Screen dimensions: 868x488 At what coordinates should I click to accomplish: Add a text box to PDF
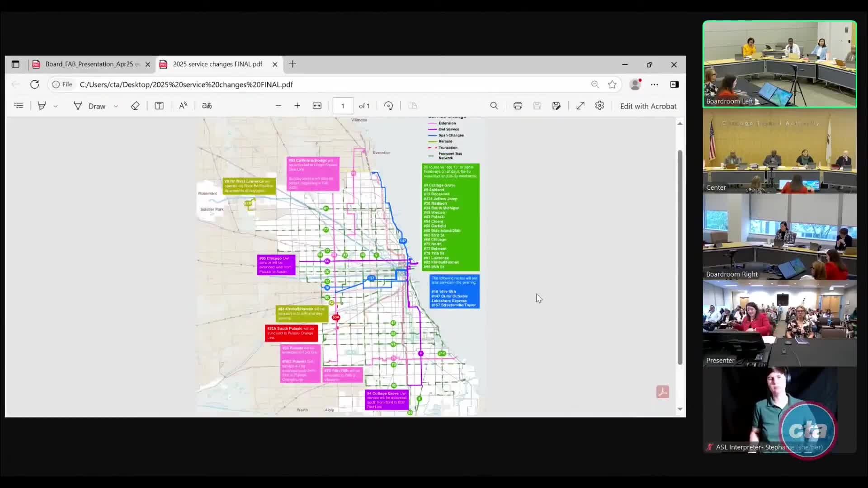pyautogui.click(x=159, y=106)
